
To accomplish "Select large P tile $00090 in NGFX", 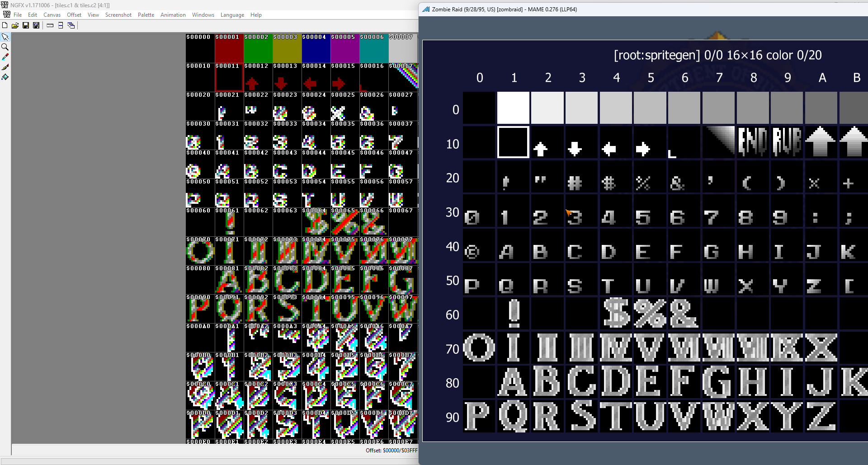I will [x=200, y=309].
